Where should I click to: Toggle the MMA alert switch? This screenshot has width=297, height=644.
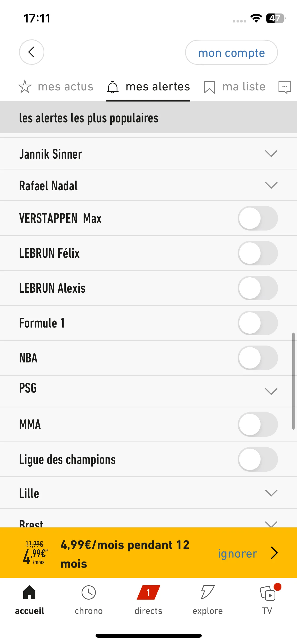258,425
